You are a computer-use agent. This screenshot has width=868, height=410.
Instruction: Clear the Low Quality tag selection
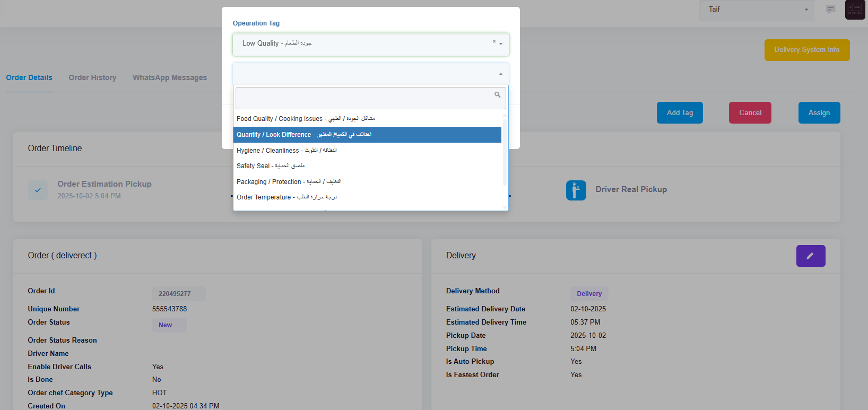(494, 41)
